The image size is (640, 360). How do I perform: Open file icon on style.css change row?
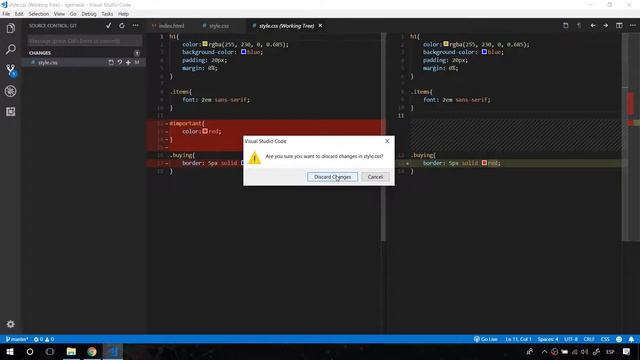click(111, 62)
